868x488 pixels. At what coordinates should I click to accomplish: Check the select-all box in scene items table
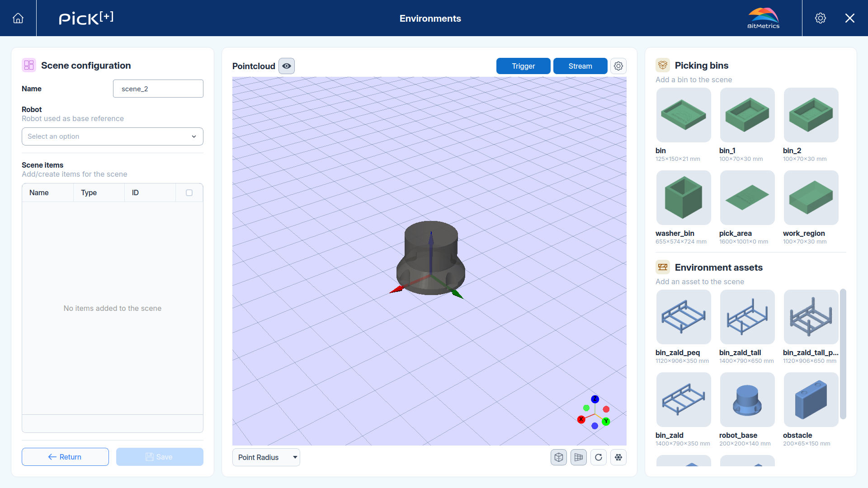(189, 193)
